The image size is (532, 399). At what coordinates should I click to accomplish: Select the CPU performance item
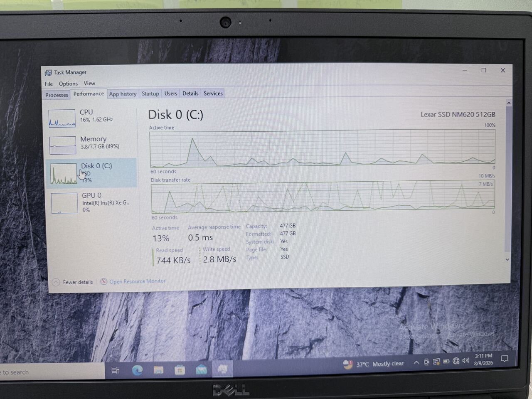point(91,118)
